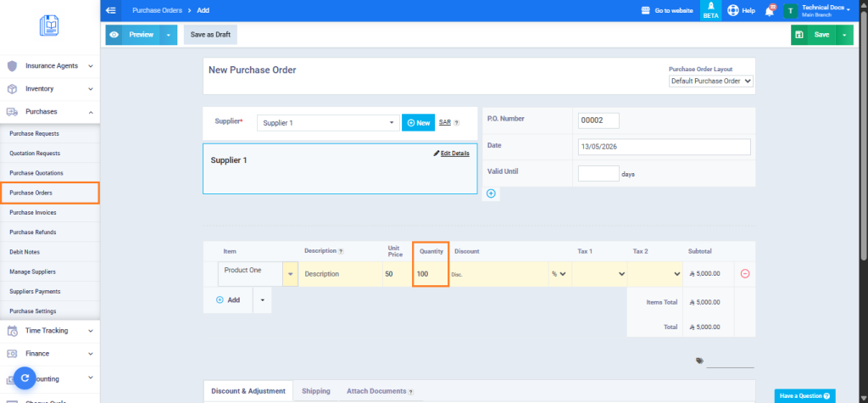868x403 pixels.
Task: Click the Description column help icon
Action: (341, 251)
